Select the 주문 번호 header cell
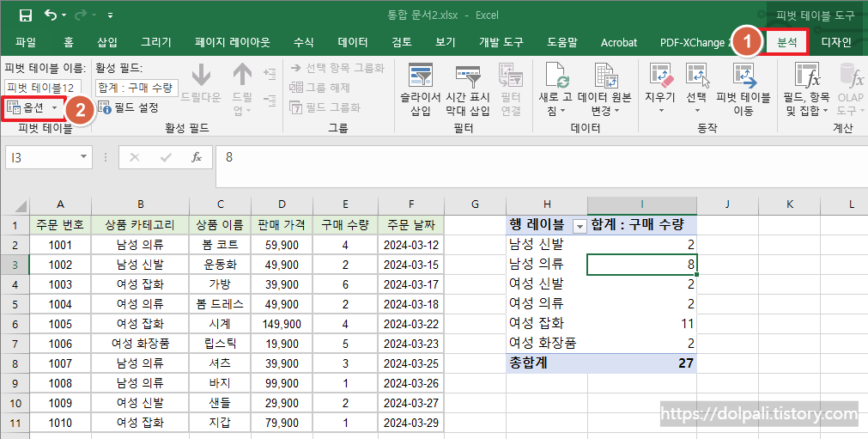Screen dimensions: 868x439 point(60,225)
